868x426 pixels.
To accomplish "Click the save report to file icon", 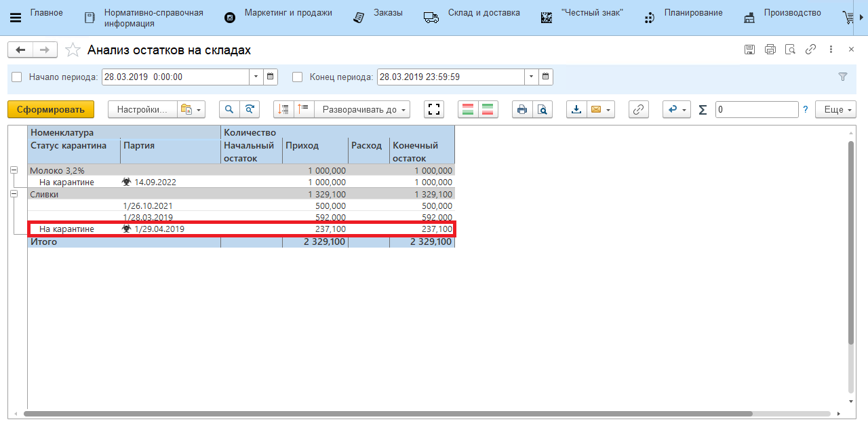I will (576, 109).
